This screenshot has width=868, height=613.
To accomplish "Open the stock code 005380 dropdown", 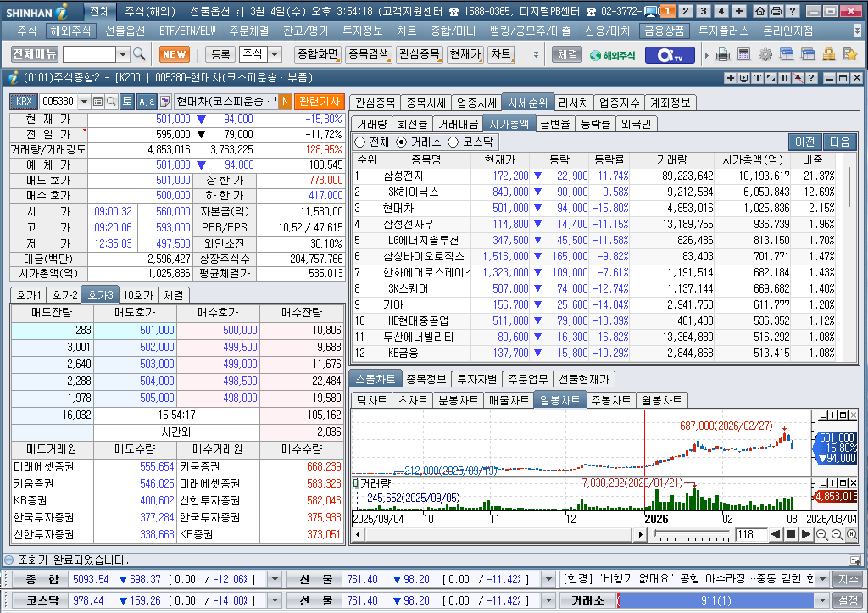I will point(84,102).
